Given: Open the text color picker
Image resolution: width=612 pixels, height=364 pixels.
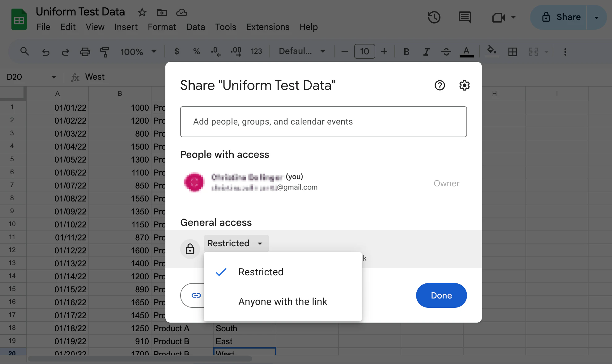Looking at the screenshot, I should pyautogui.click(x=466, y=52).
